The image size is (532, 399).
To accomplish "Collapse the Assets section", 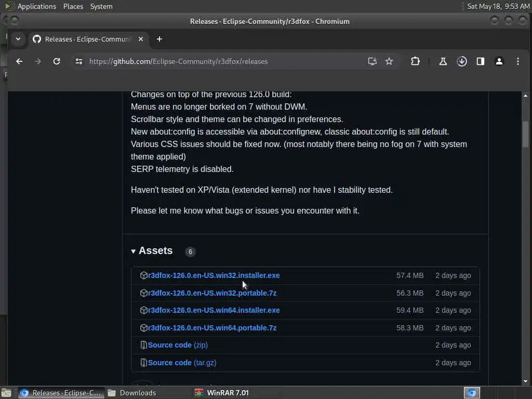I will click(x=152, y=251).
